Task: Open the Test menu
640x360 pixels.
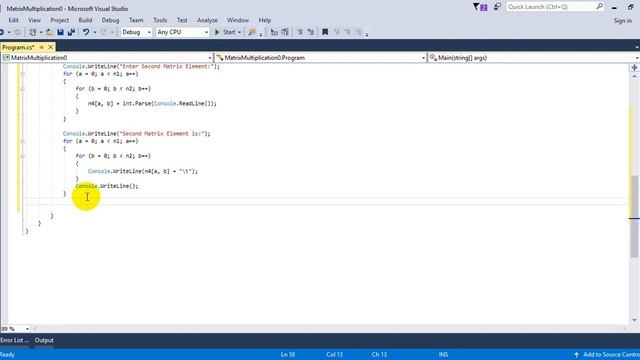Action: click(182, 20)
